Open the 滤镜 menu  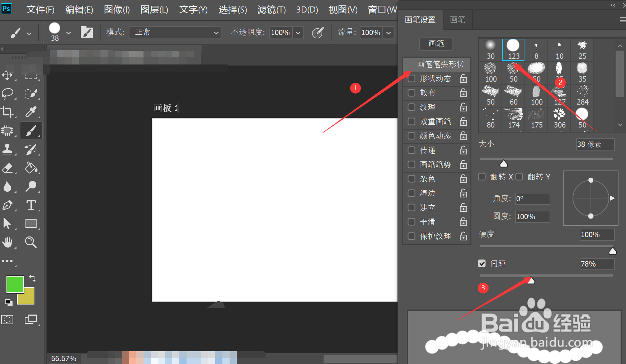point(271,10)
